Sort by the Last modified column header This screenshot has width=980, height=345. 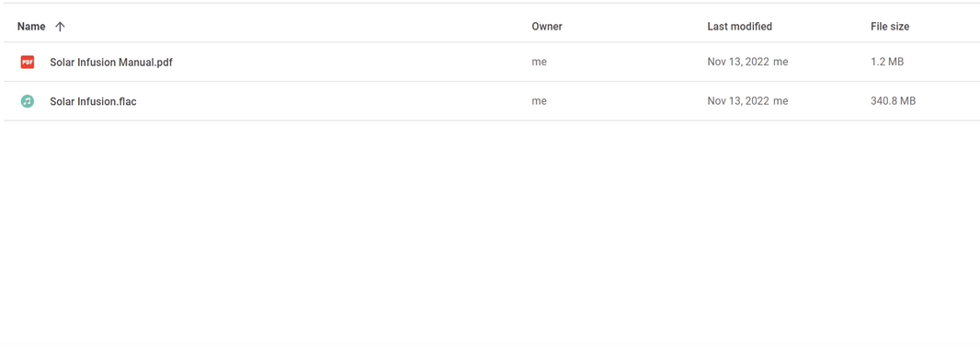click(x=739, y=27)
